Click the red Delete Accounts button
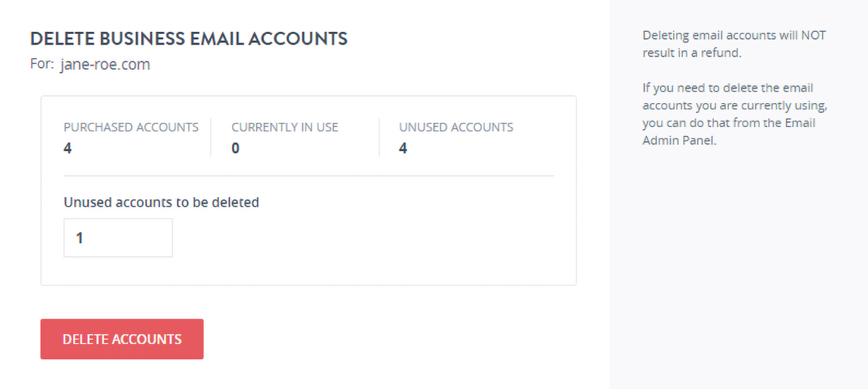Image resolution: width=868 pixels, height=389 pixels. coord(121,339)
